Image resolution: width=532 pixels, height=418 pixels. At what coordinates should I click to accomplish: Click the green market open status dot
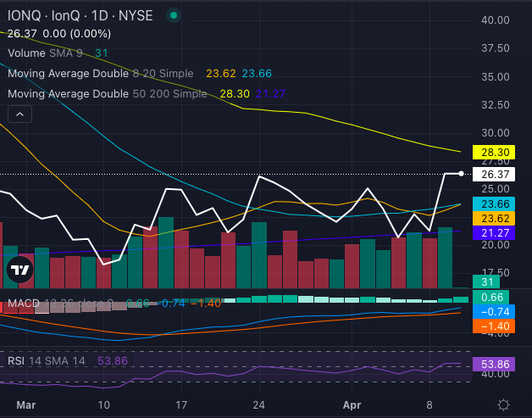tap(174, 15)
